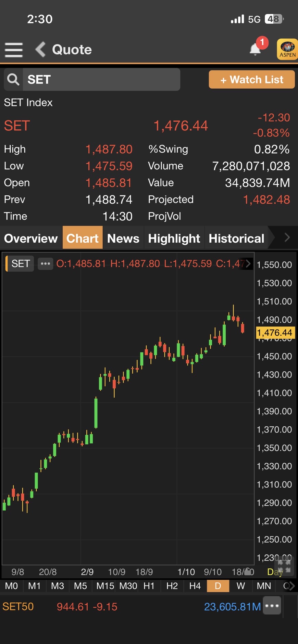Tap the search magnifier icon
The image size is (298, 644).
13,79
